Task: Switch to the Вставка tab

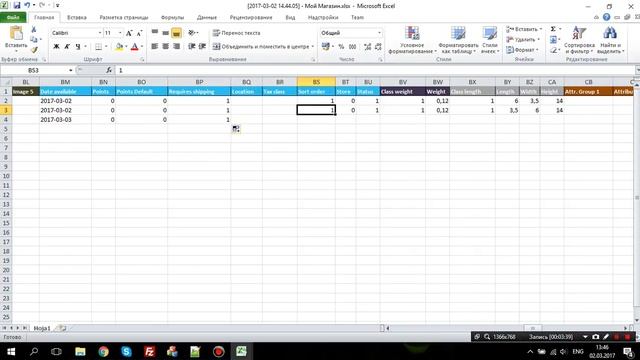Action: (76, 18)
